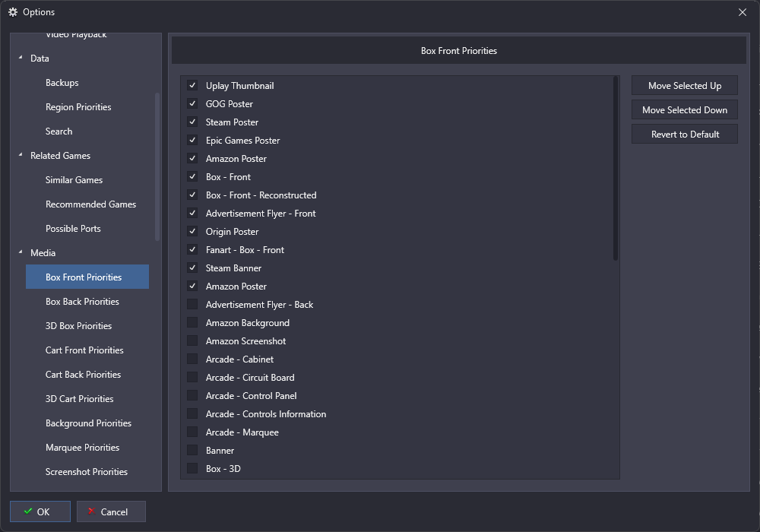Select the Data section label
Image resolution: width=760 pixels, height=532 pixels.
tap(40, 59)
